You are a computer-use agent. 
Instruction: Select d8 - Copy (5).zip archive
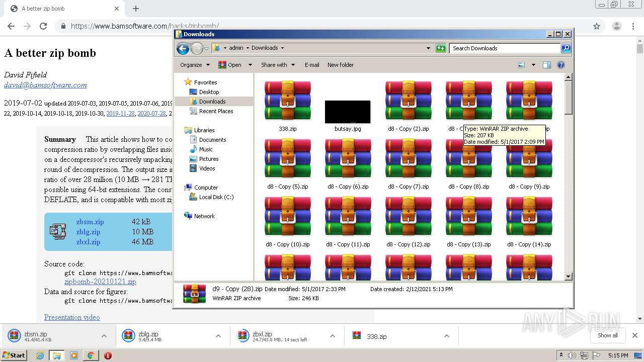point(288,164)
